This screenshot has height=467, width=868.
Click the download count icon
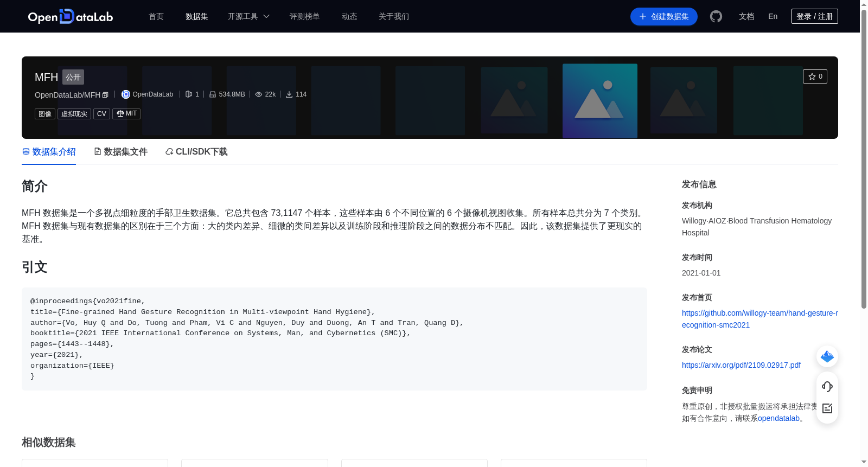[x=289, y=94]
